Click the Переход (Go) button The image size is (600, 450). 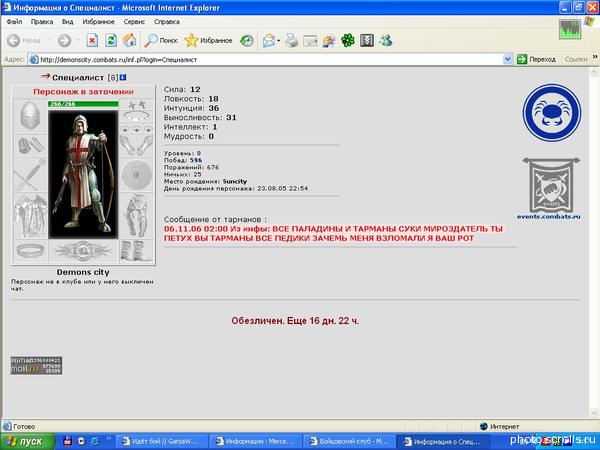(x=536, y=59)
